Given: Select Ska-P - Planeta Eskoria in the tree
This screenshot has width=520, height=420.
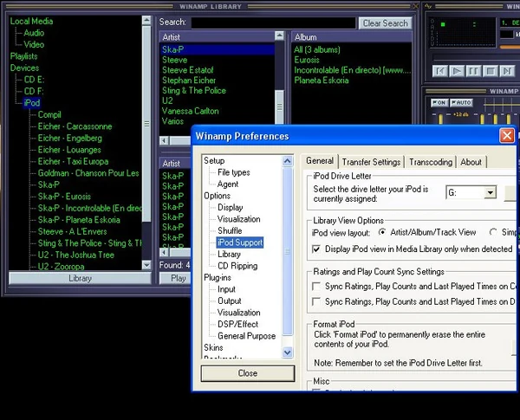Looking at the screenshot, I should (x=79, y=220).
